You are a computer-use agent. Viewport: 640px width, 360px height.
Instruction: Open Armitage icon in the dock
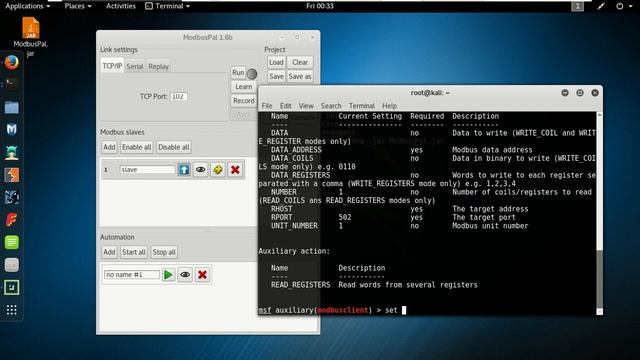pos(11,153)
